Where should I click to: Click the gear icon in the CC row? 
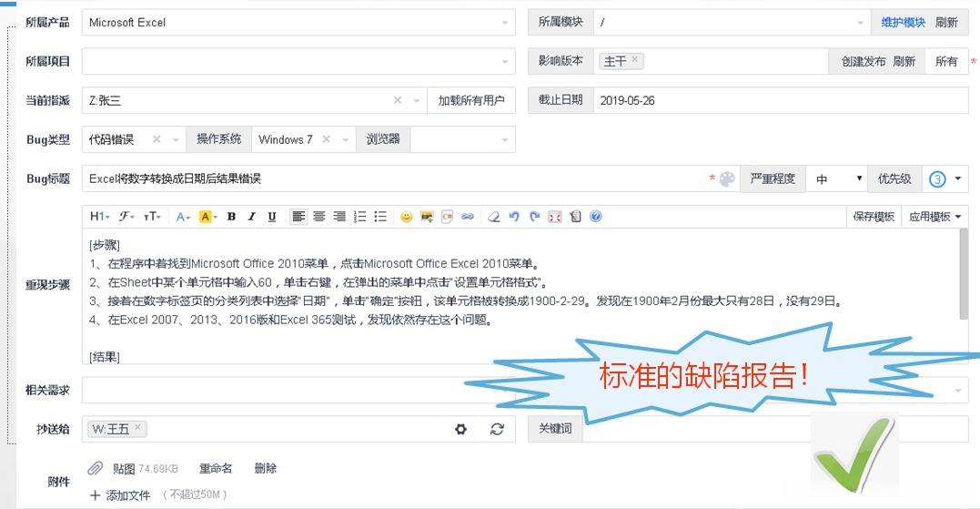pos(460,429)
